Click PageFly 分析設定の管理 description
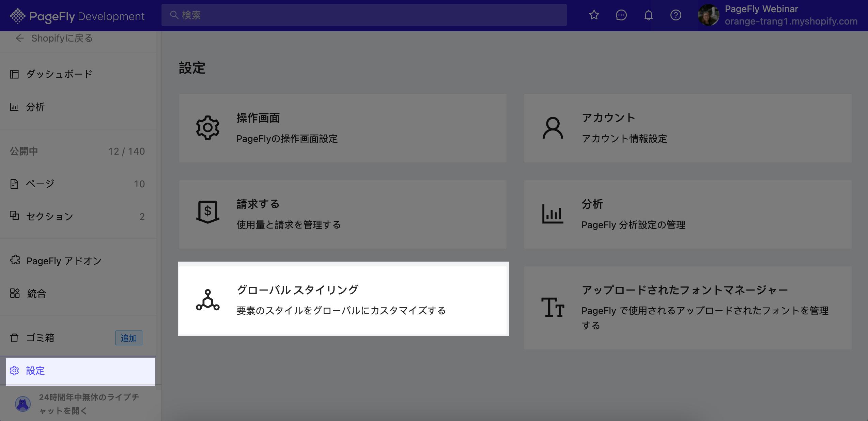This screenshot has width=868, height=421. coord(633,225)
